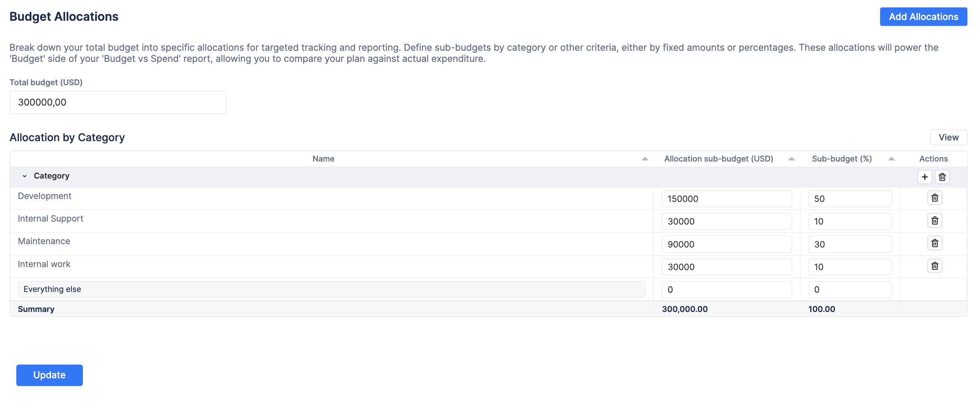Focus the Total budget (USD) field
The height and width of the screenshot is (412, 980).
click(118, 102)
